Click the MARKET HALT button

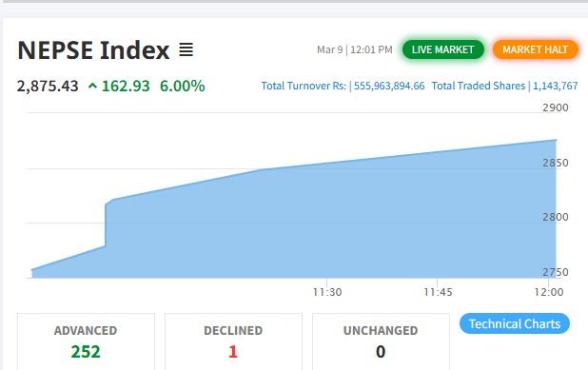point(535,49)
